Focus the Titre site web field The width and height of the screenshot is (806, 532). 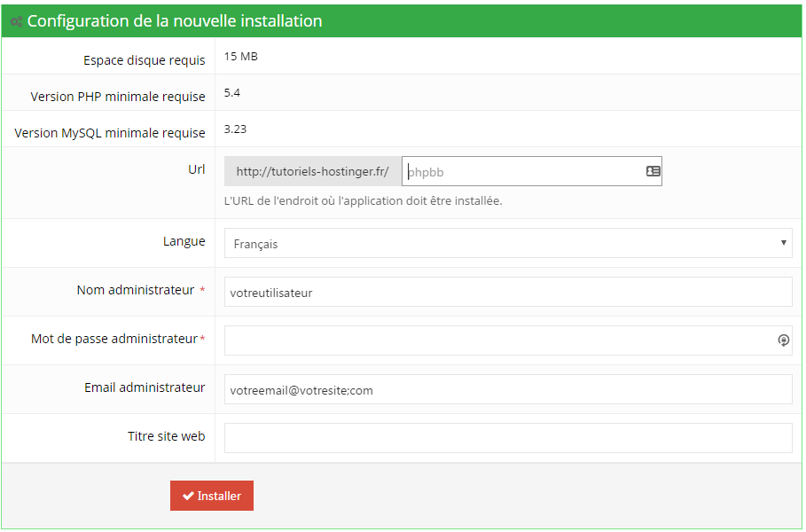click(x=508, y=437)
